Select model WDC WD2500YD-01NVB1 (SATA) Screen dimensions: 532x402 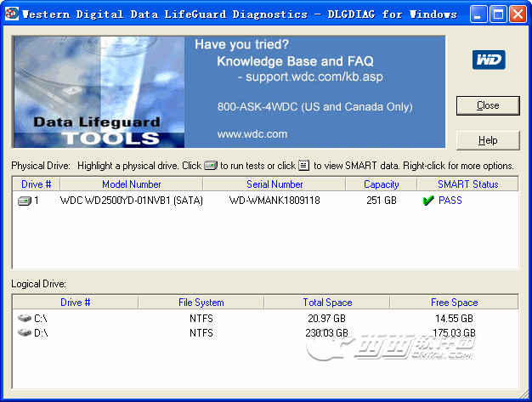[x=132, y=201]
